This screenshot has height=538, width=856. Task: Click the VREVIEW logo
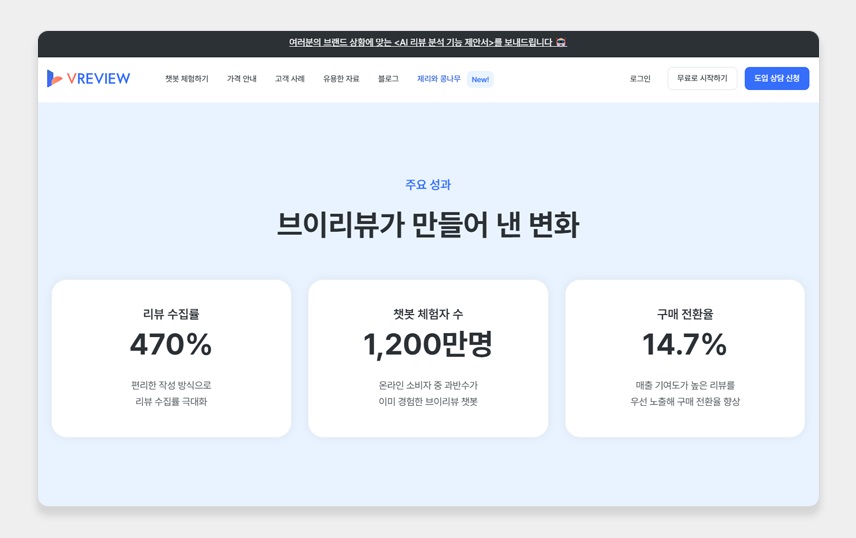[x=88, y=79]
